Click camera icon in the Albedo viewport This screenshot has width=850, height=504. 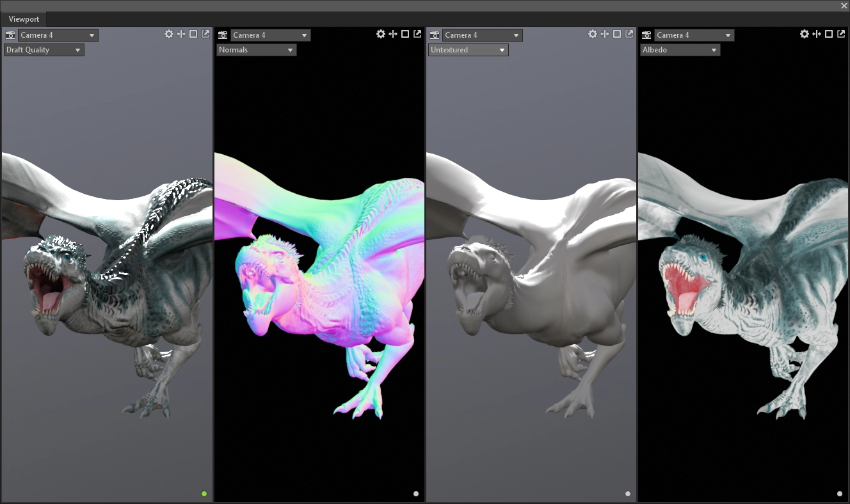pos(646,35)
